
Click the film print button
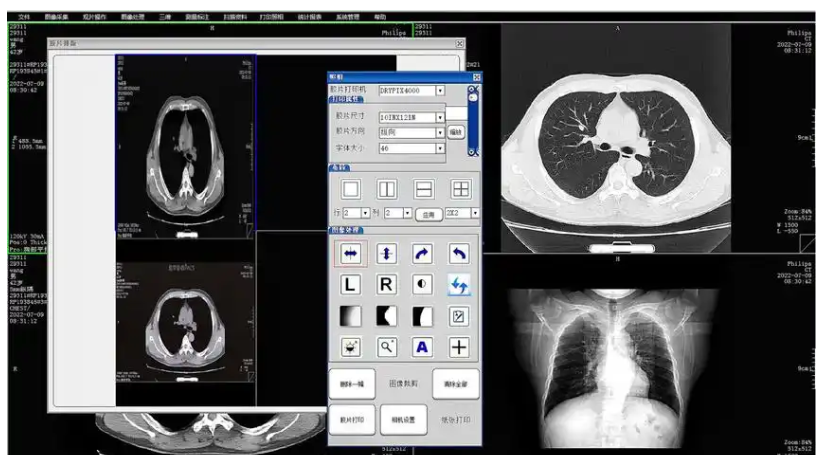point(351,420)
